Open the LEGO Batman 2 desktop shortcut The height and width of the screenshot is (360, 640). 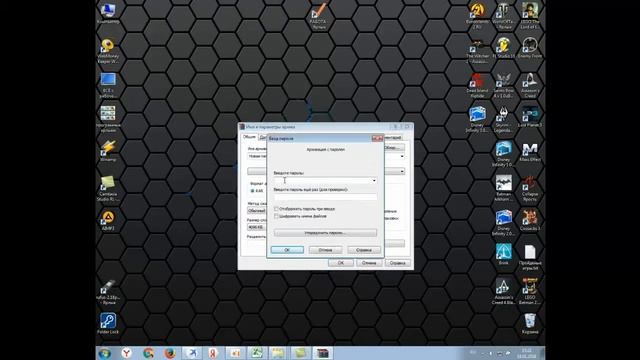[x=530, y=291]
